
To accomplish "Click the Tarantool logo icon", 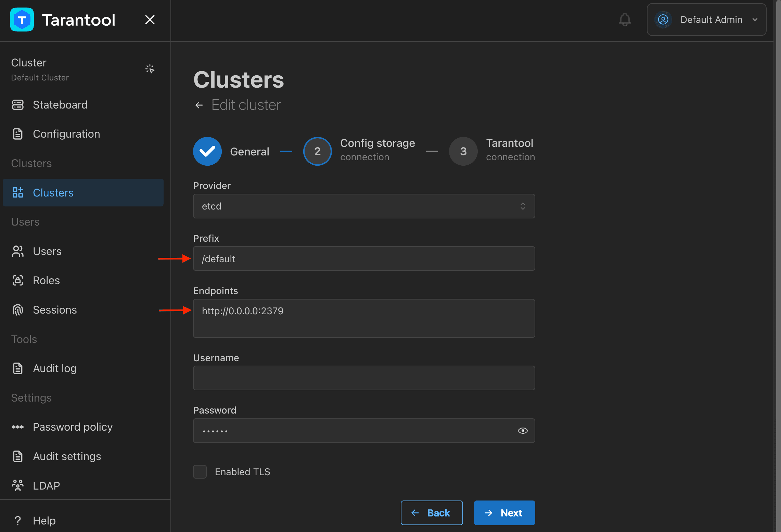I will pos(22,20).
